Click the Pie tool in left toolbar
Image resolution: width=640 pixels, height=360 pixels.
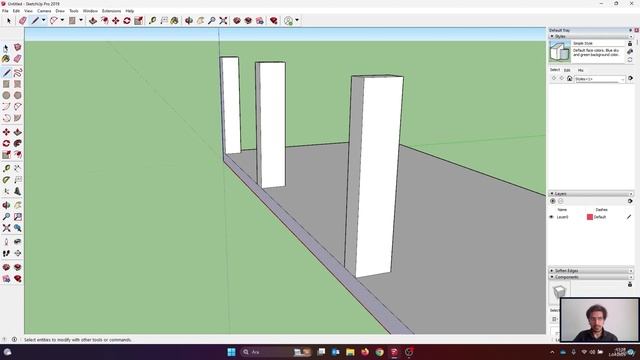click(x=18, y=118)
